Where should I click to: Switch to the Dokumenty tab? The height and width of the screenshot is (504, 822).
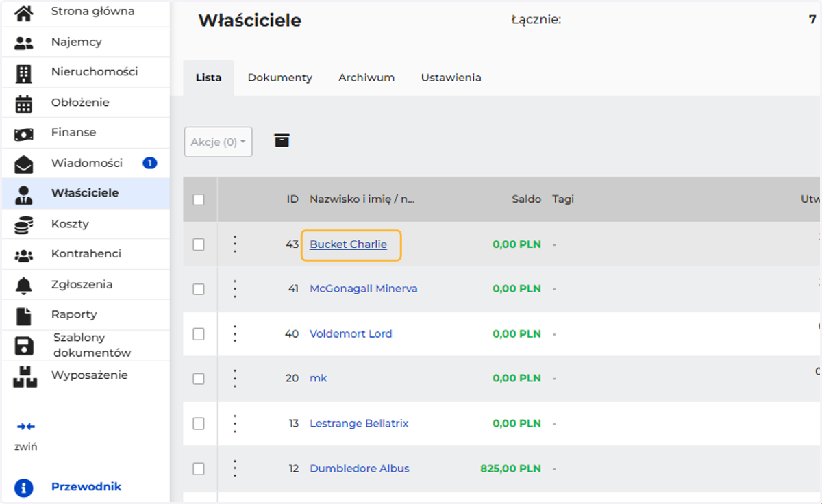pos(279,78)
